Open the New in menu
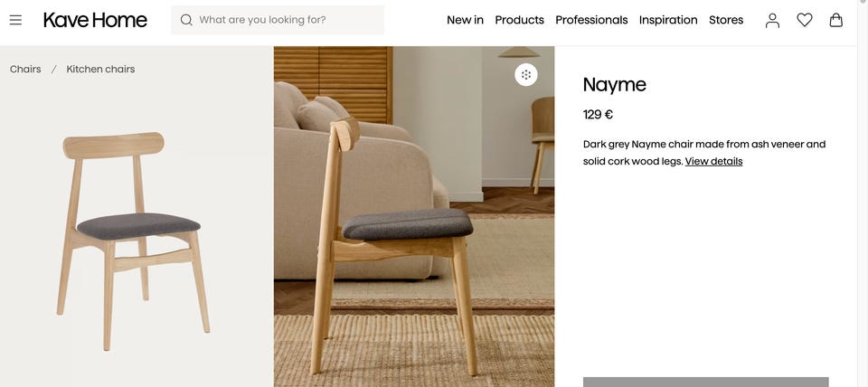Viewport: 868px width, 387px height. [x=465, y=20]
